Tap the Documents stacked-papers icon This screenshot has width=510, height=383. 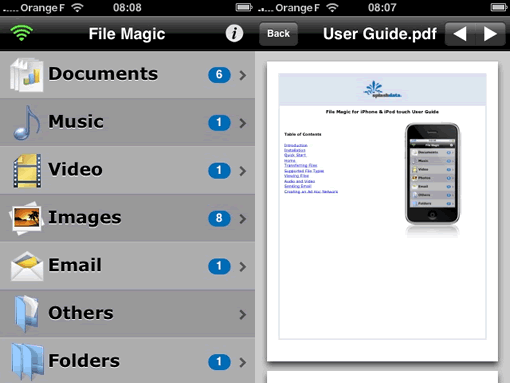pyautogui.click(x=27, y=75)
